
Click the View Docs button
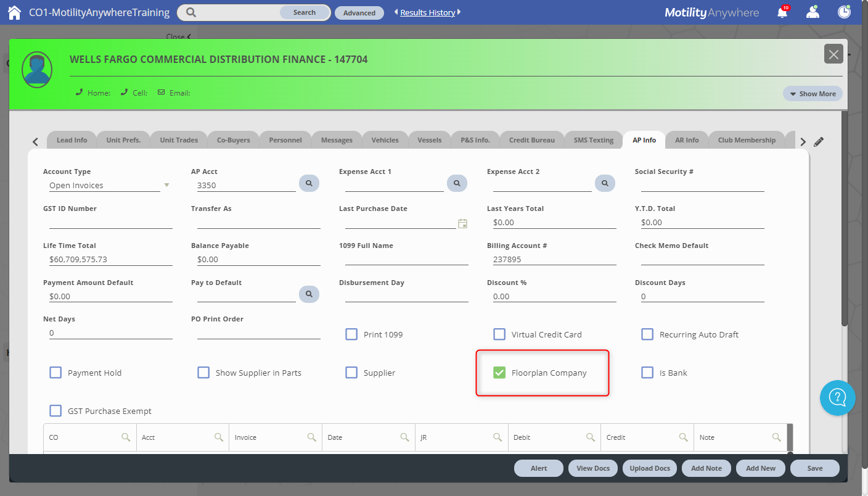593,468
